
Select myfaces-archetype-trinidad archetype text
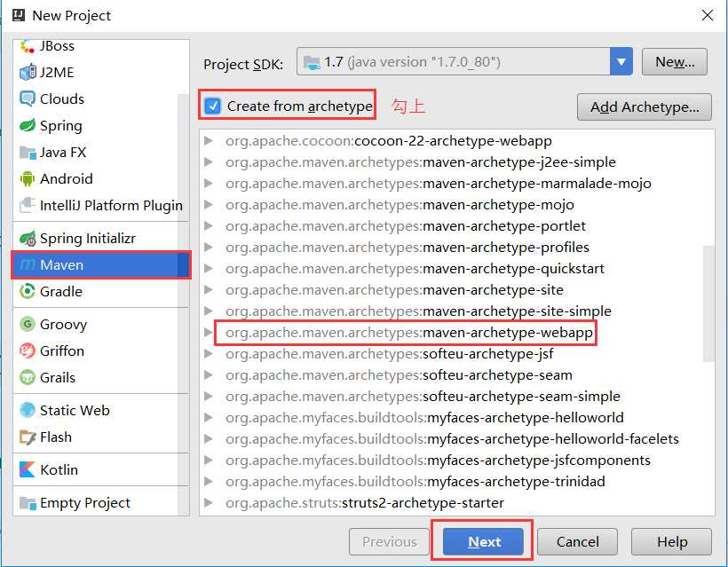pos(415,482)
